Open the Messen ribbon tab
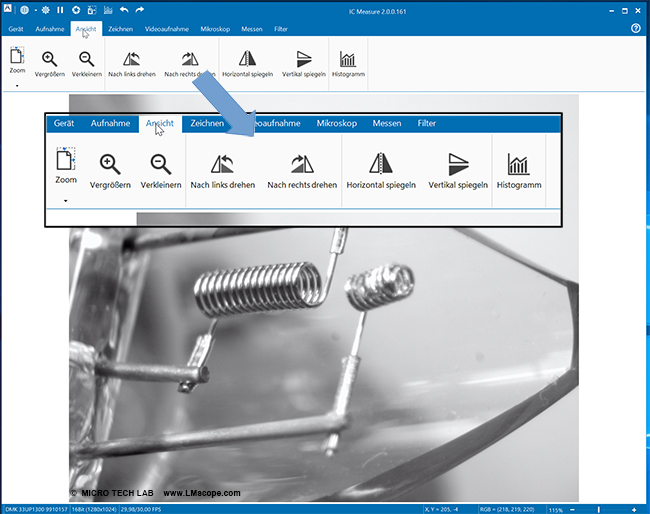The image size is (650, 514). pos(252,29)
